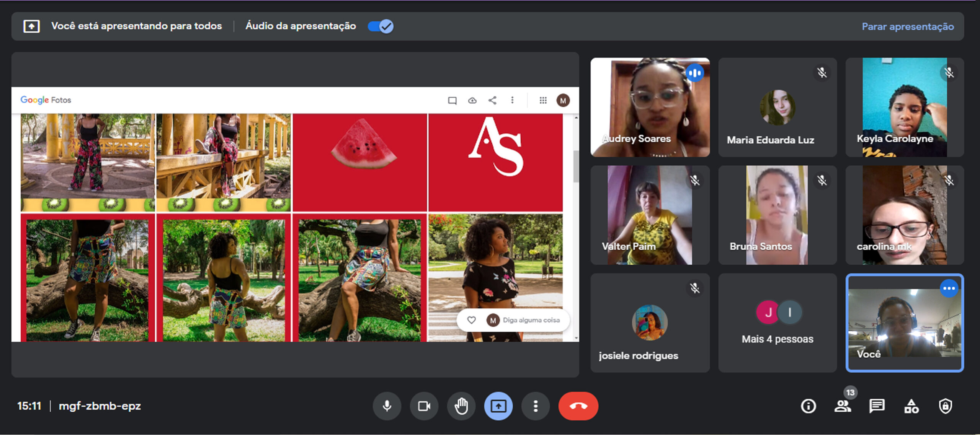Open options on Você tile
Image resolution: width=980 pixels, height=435 pixels.
[x=949, y=288]
